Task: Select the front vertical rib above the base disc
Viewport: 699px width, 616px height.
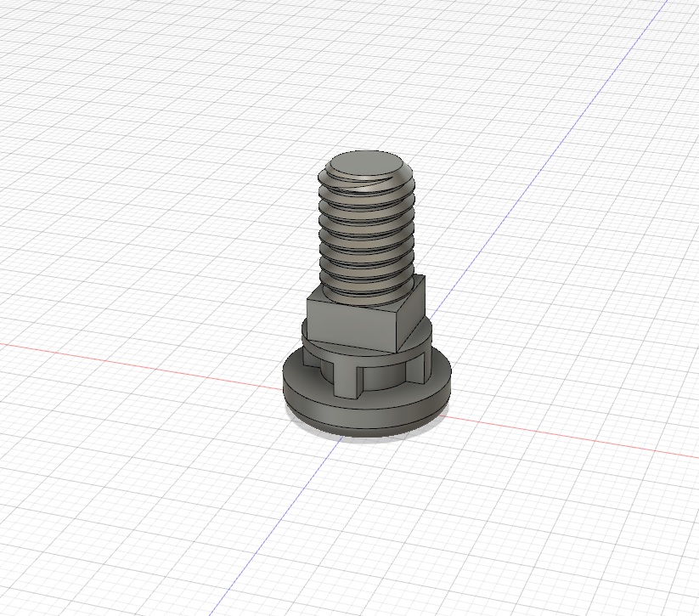Action: [344, 379]
